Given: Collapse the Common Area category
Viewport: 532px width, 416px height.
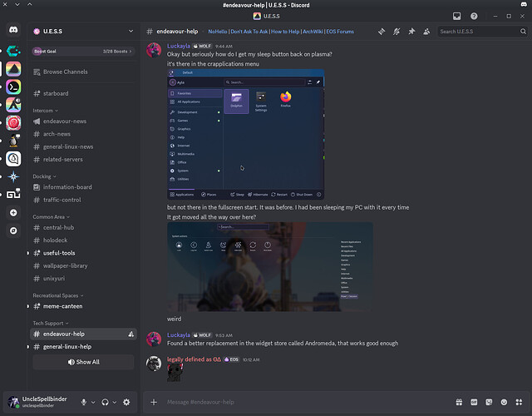Looking at the screenshot, I should (x=50, y=216).
